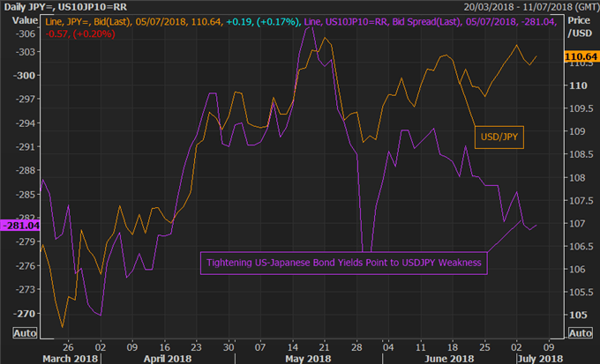Image resolution: width=600 pixels, height=364 pixels.
Task: Click the red -0.57 change value in legend
Action: click(x=56, y=34)
